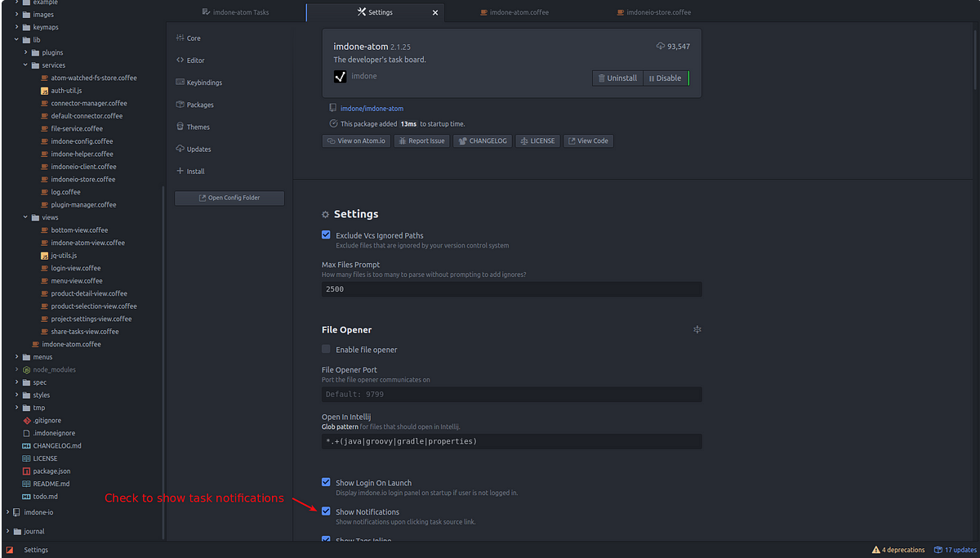Click the repository icon beside imdone/imdone-atom
Screen dimensions: 980x558
coord(333,108)
